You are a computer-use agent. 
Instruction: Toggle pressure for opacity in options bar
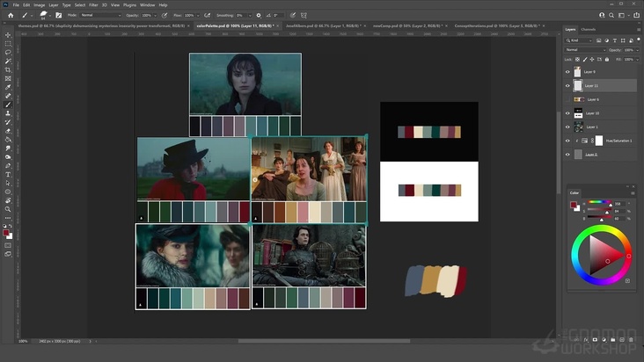(165, 15)
